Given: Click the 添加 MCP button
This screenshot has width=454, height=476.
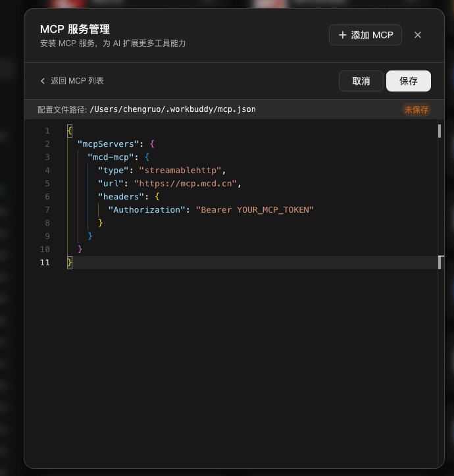Looking at the screenshot, I should coord(365,35).
